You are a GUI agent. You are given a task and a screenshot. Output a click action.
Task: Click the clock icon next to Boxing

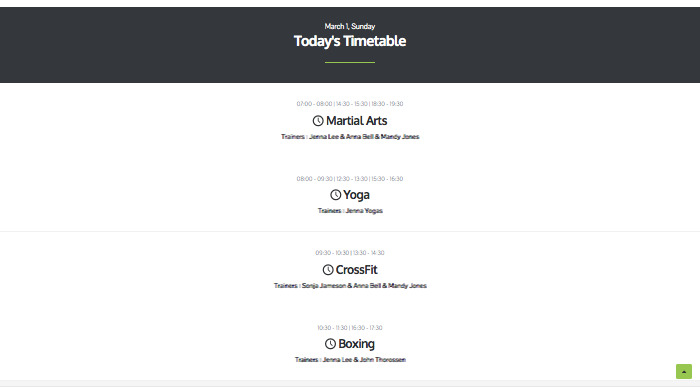tap(330, 344)
